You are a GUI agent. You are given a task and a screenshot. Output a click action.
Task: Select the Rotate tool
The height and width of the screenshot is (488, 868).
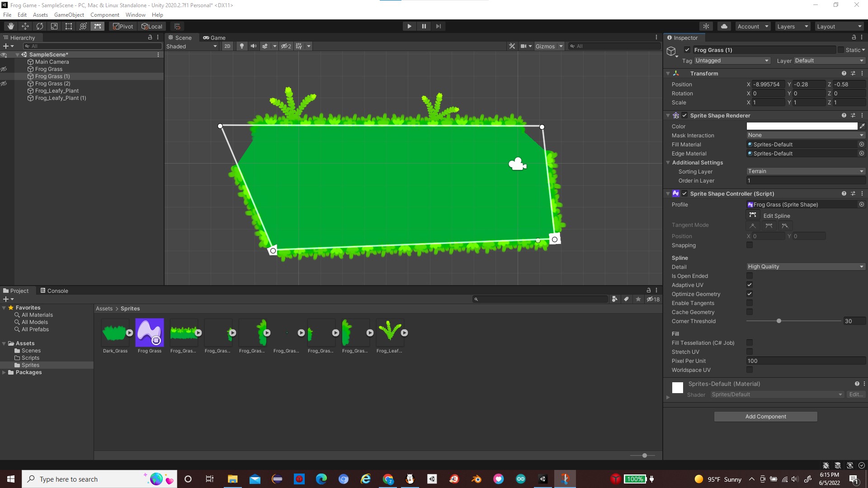40,26
